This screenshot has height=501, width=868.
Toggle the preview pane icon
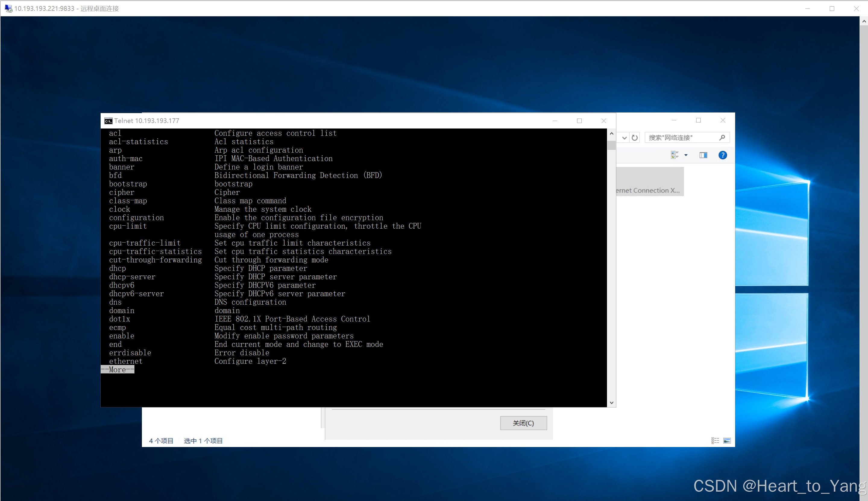[703, 155]
